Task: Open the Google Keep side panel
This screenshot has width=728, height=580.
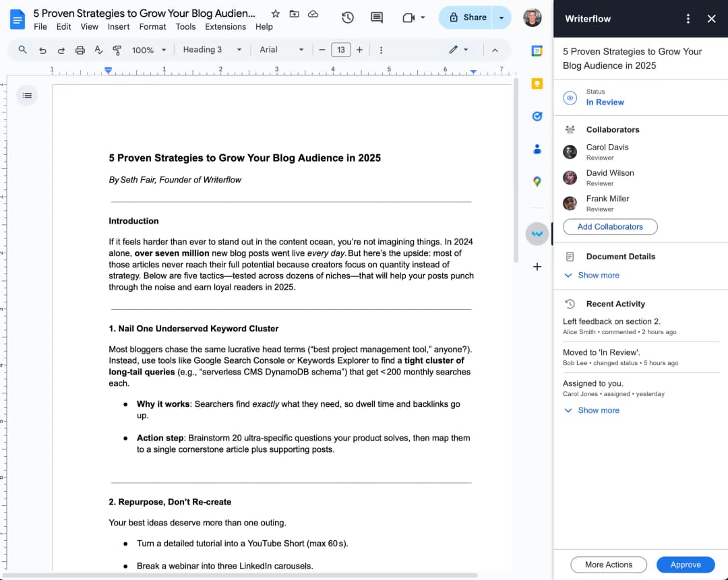Action: click(x=537, y=84)
